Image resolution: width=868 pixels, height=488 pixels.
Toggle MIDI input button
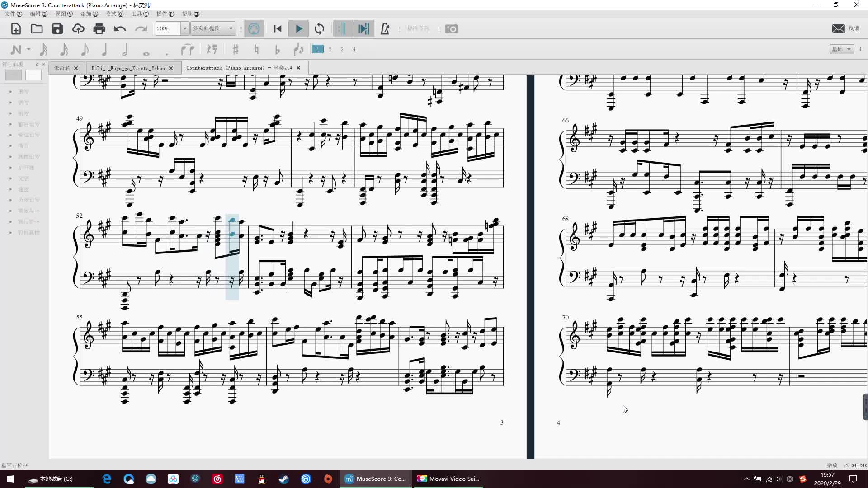pos(254,29)
